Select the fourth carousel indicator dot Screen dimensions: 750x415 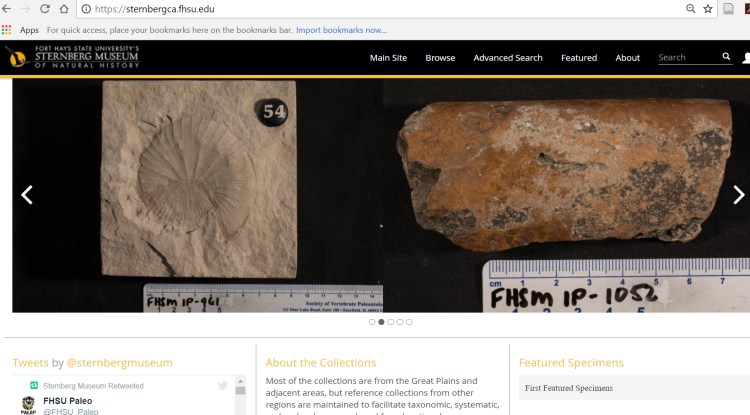coord(400,322)
